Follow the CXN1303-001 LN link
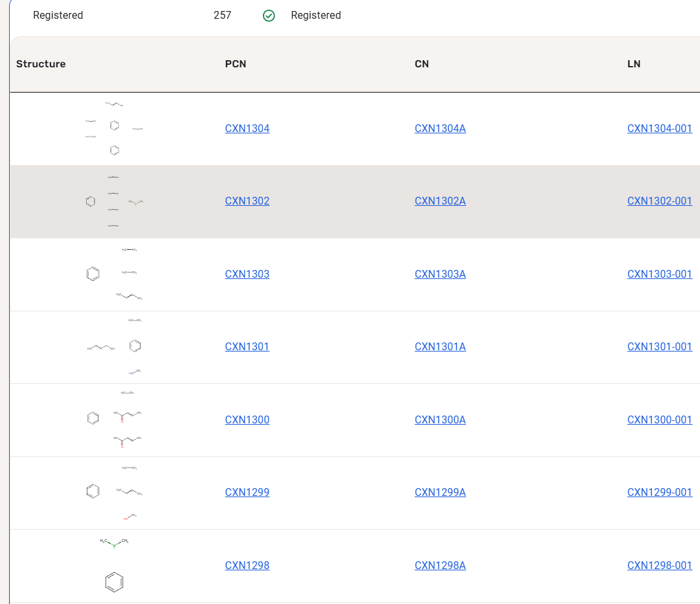 pyautogui.click(x=659, y=274)
